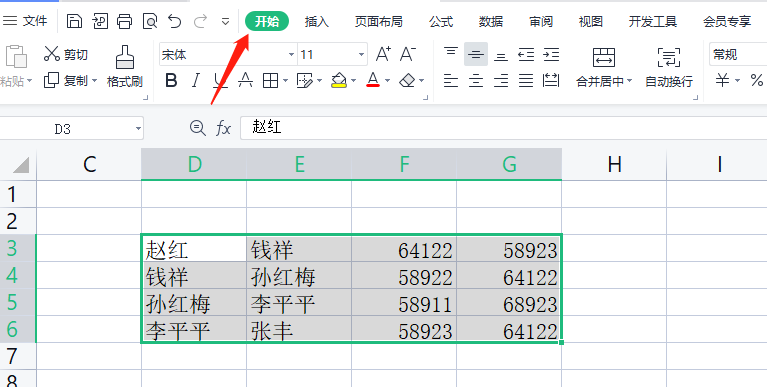The image size is (767, 387).
Task: Align text to vertical middle
Action: point(476,54)
